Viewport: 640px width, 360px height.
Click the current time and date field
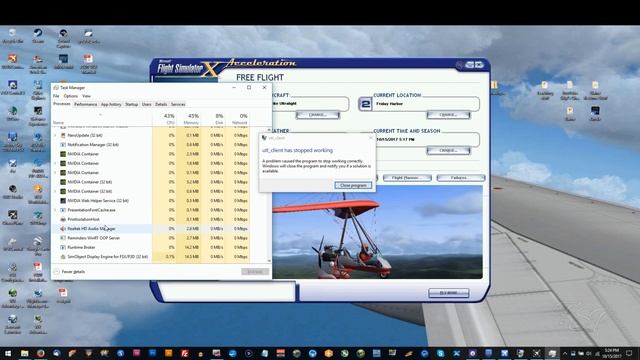click(x=427, y=140)
